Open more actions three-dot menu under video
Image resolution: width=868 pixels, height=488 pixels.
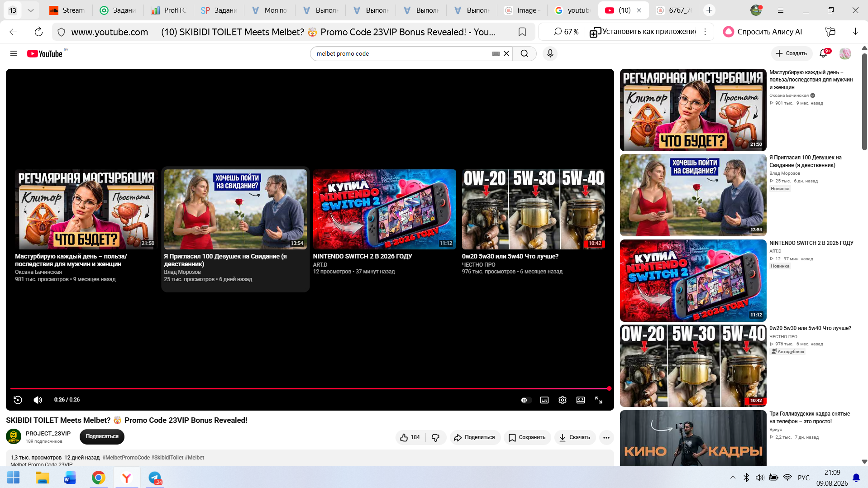click(x=606, y=437)
